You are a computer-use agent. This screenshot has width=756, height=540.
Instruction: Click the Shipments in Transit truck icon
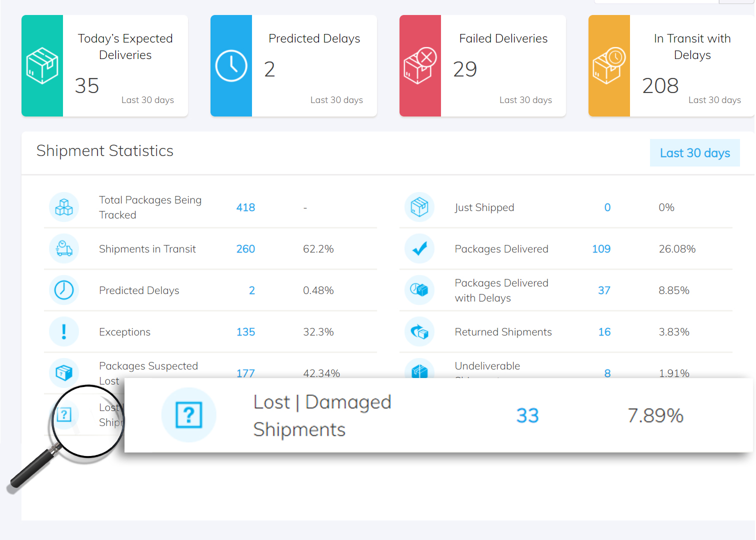point(64,248)
